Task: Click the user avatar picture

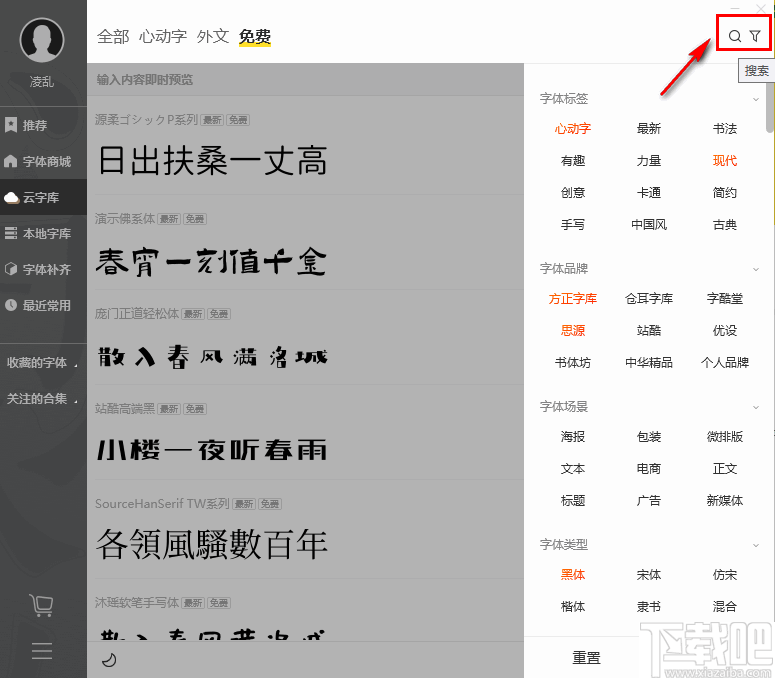Action: 42,40
